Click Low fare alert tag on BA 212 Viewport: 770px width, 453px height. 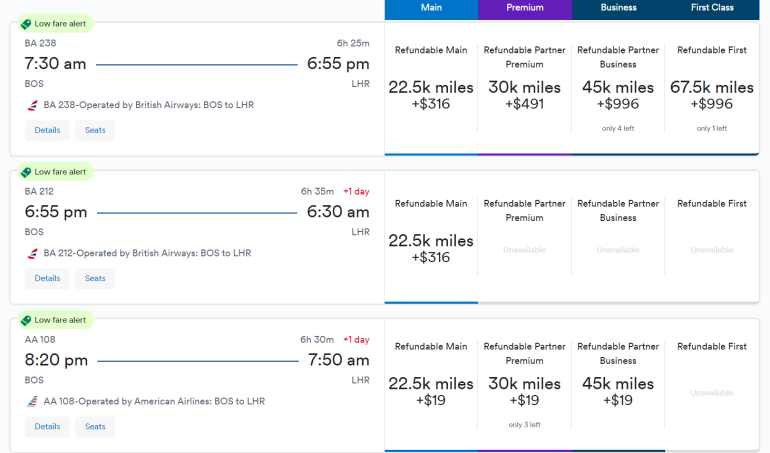click(x=54, y=172)
